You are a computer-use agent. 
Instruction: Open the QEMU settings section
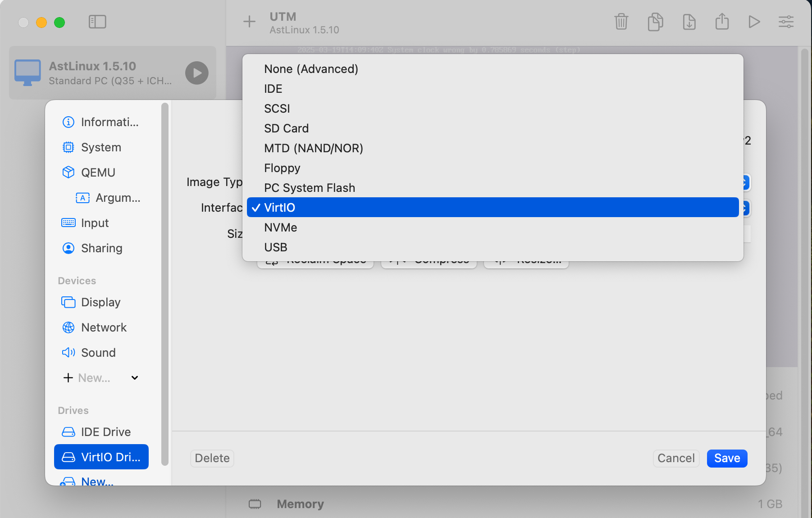(101, 173)
